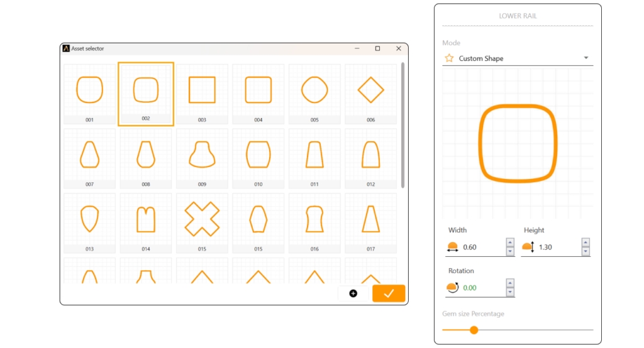Select notched shape 014
The width and height of the screenshot is (644, 348).
pos(146,223)
